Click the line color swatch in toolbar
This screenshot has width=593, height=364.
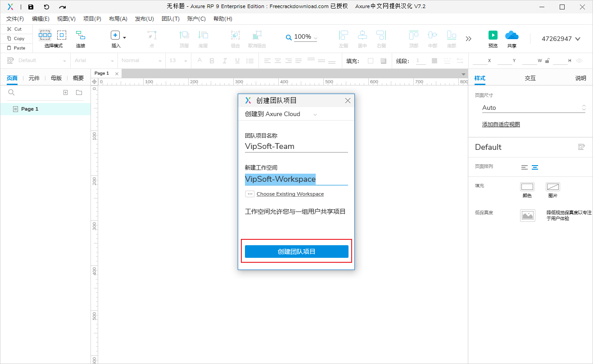tap(435, 61)
